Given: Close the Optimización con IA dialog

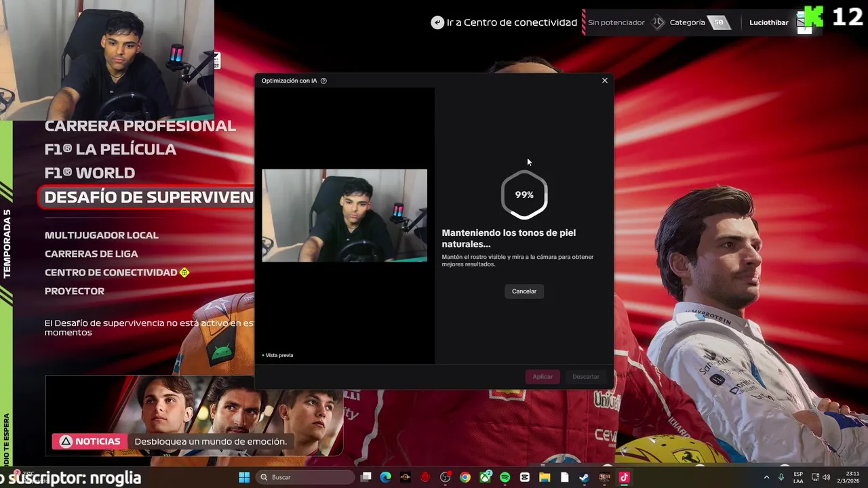Looking at the screenshot, I should coord(605,81).
